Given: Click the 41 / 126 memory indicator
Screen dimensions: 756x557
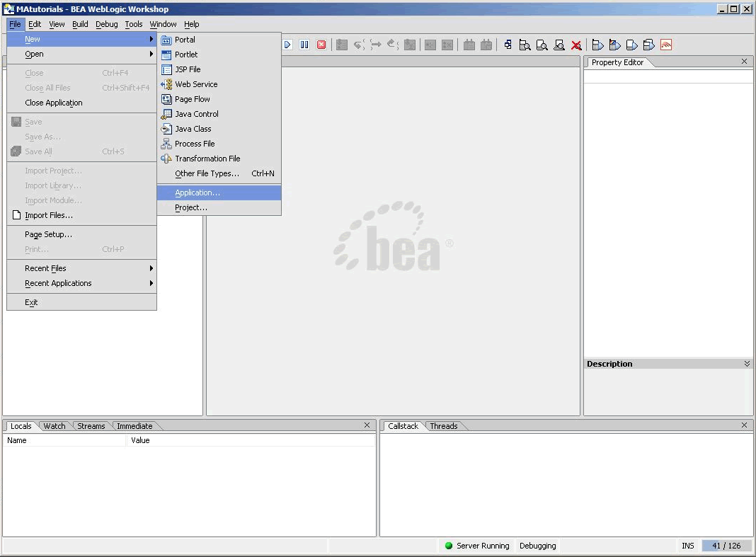Looking at the screenshot, I should (x=726, y=546).
